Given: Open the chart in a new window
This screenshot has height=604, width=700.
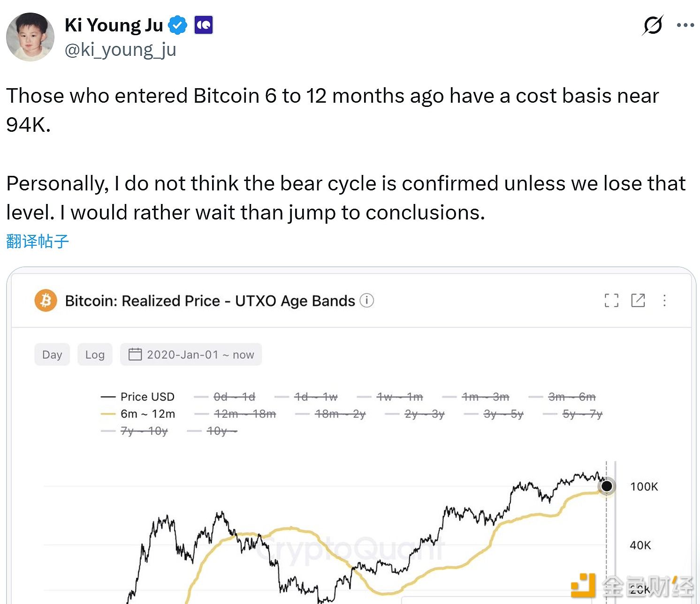Looking at the screenshot, I should tap(638, 300).
